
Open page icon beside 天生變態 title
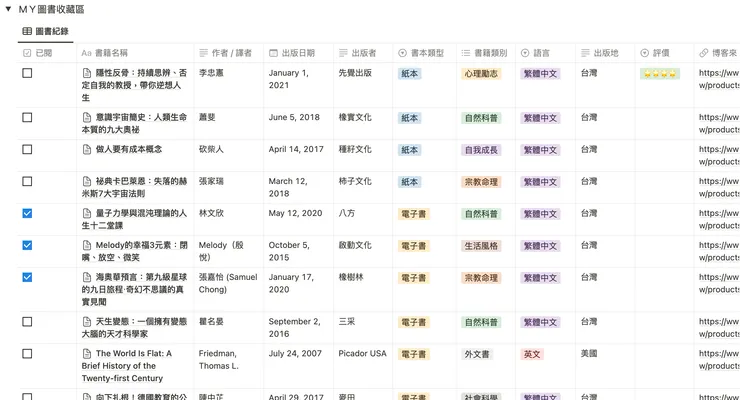click(x=87, y=322)
